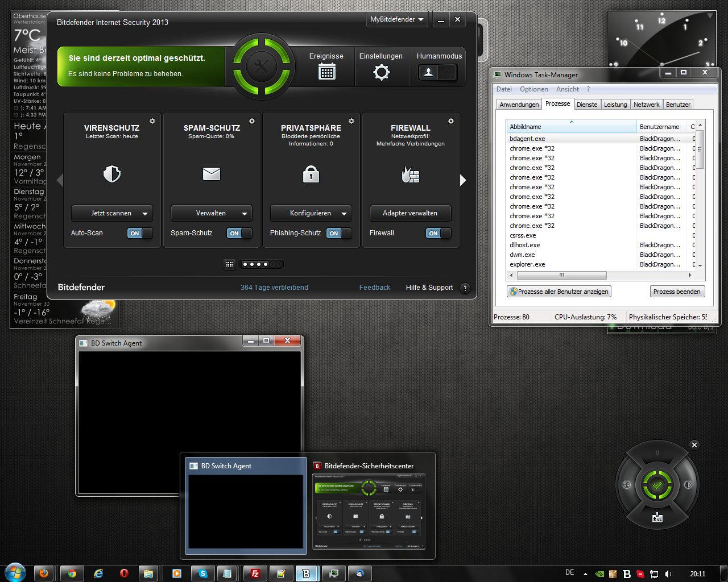Click the shield icon on security widget
The width and height of the screenshot is (728, 582).
(x=688, y=485)
